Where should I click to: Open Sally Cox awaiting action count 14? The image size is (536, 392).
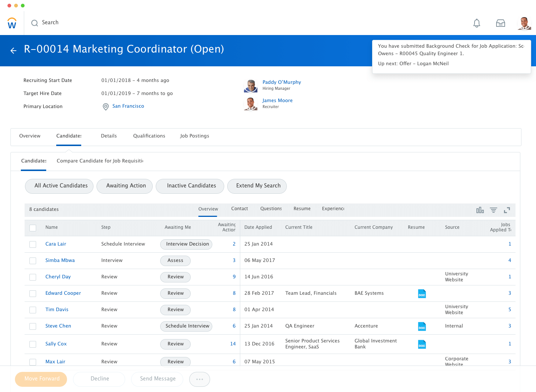(x=233, y=344)
